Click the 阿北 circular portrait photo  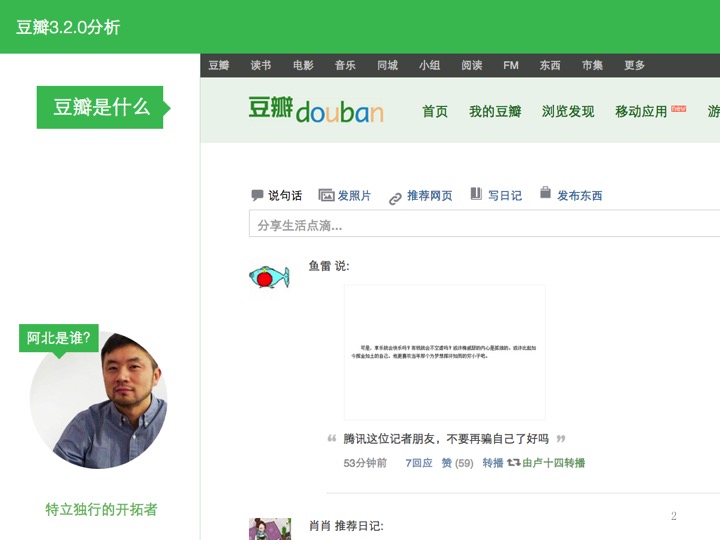pos(99,399)
